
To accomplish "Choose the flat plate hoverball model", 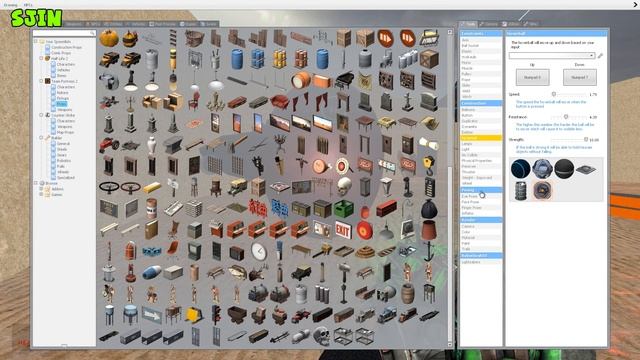I will pyautogui.click(x=586, y=169).
